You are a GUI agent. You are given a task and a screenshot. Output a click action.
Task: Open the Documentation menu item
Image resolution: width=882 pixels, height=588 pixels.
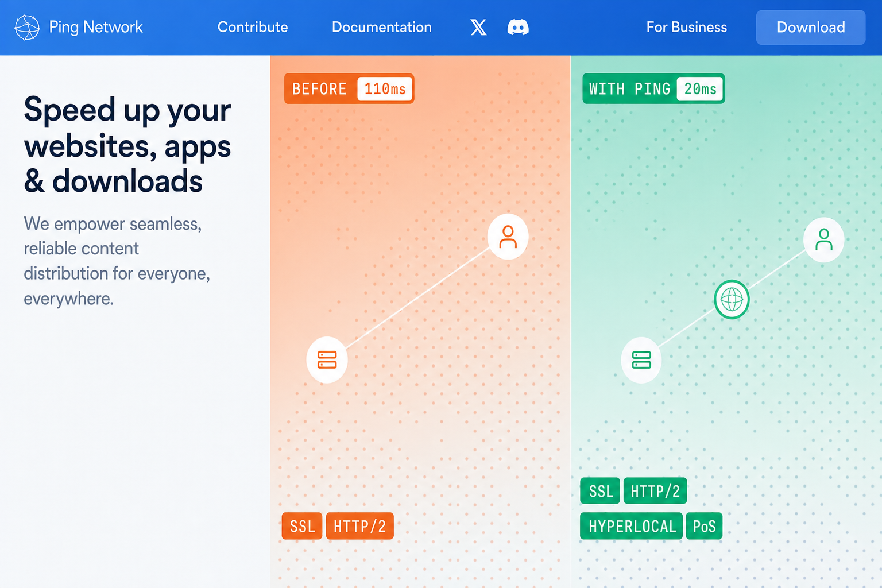coord(382,27)
